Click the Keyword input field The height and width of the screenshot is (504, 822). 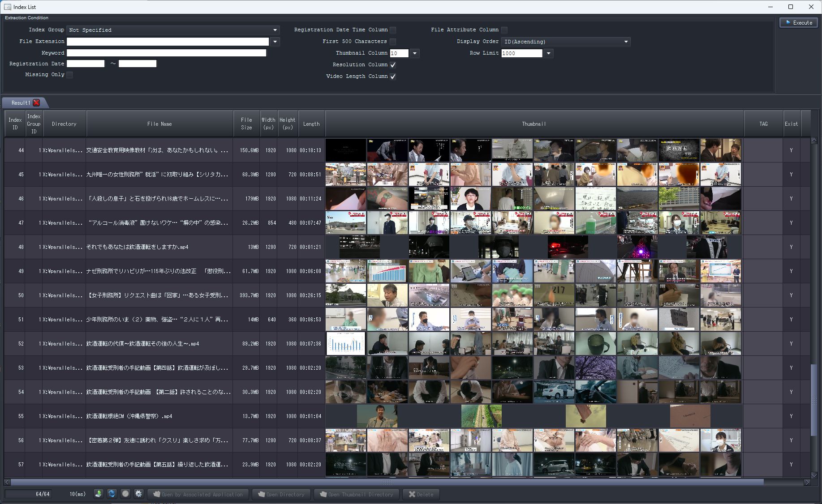point(166,53)
